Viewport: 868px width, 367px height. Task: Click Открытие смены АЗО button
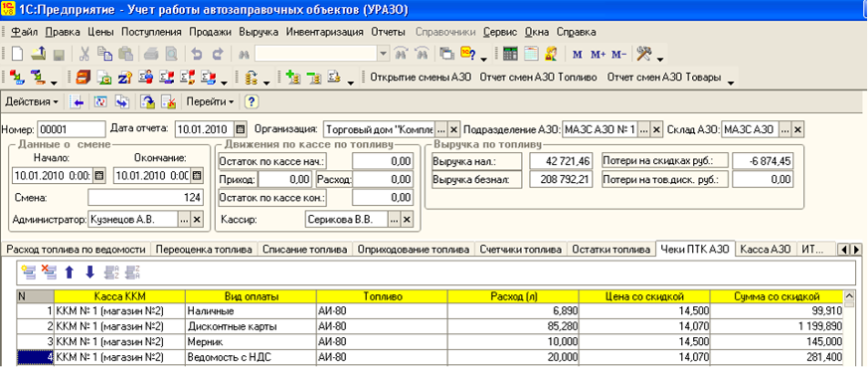[421, 78]
